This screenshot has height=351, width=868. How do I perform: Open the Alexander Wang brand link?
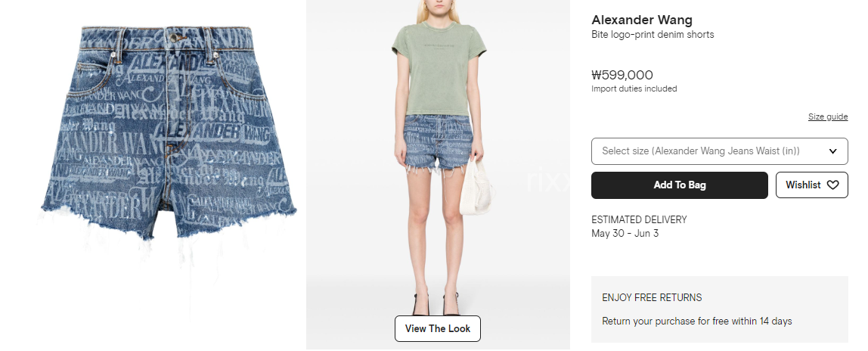642,20
